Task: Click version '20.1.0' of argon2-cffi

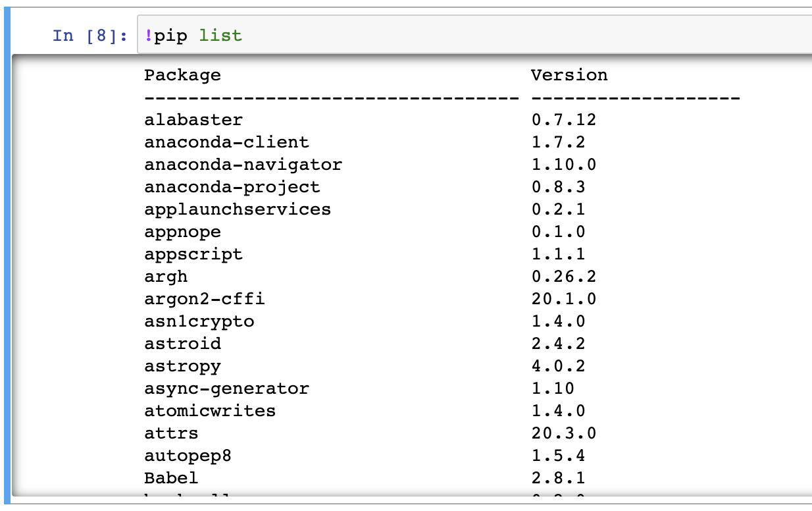Action: (564, 299)
